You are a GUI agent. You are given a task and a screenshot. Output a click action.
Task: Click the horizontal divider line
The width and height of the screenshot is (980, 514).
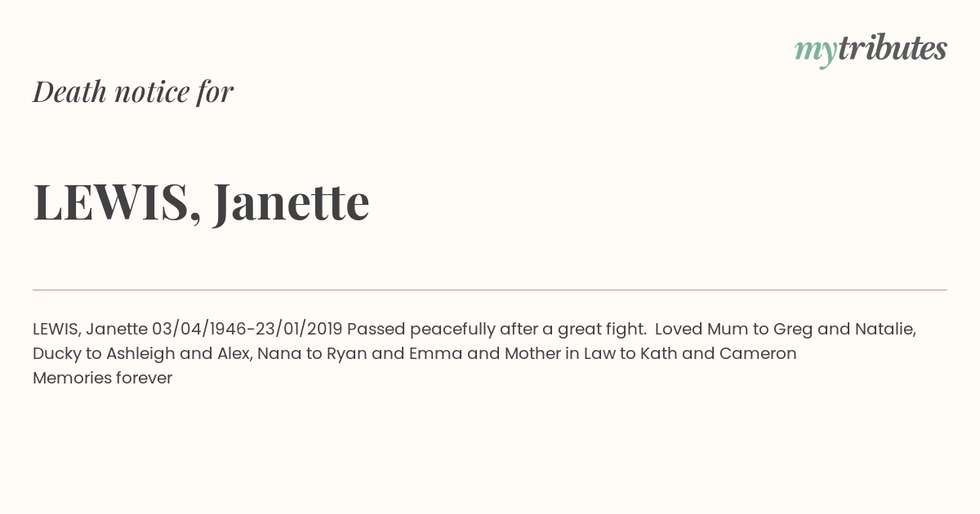pyautogui.click(x=490, y=290)
